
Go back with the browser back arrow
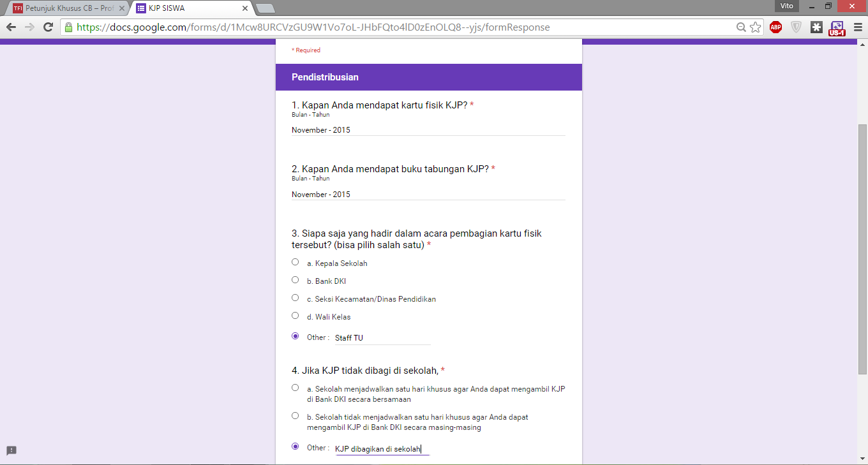point(11,27)
